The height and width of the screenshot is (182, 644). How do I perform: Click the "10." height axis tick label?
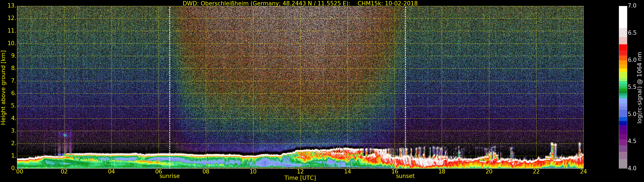[12, 44]
